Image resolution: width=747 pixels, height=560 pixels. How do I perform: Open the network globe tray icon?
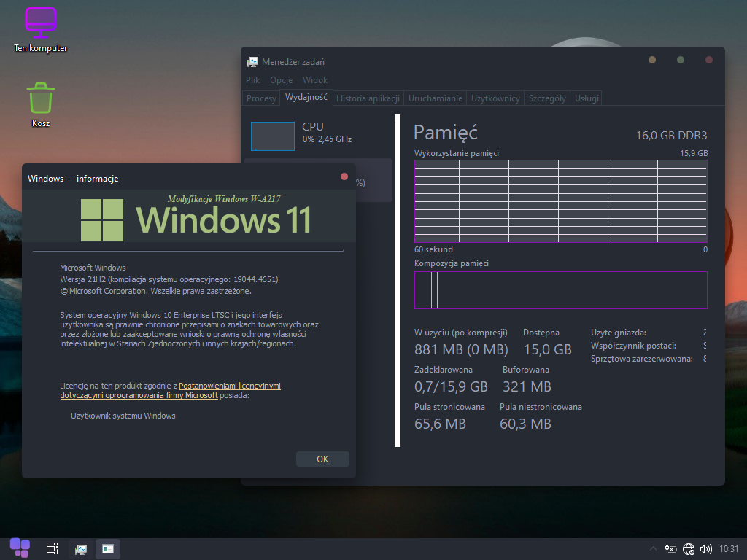tap(689, 549)
